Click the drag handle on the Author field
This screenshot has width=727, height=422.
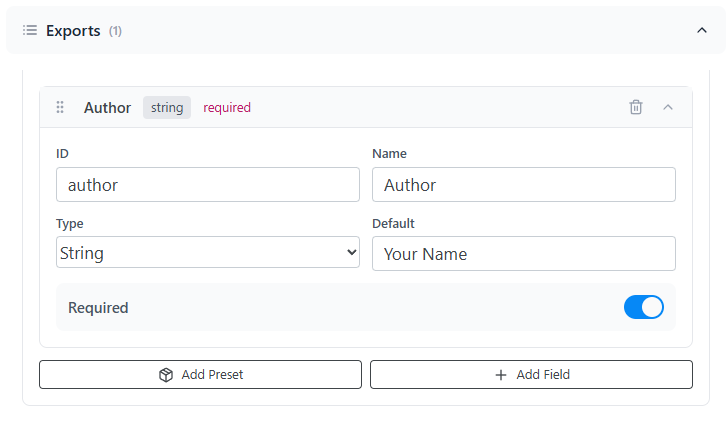[x=60, y=107]
